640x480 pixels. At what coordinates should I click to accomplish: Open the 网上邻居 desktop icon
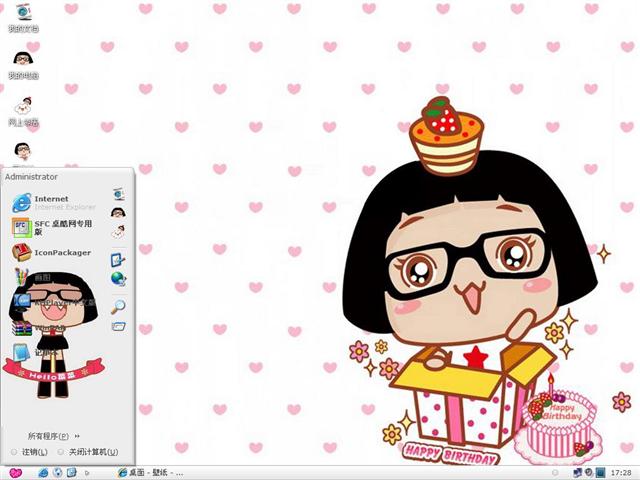tap(22, 110)
